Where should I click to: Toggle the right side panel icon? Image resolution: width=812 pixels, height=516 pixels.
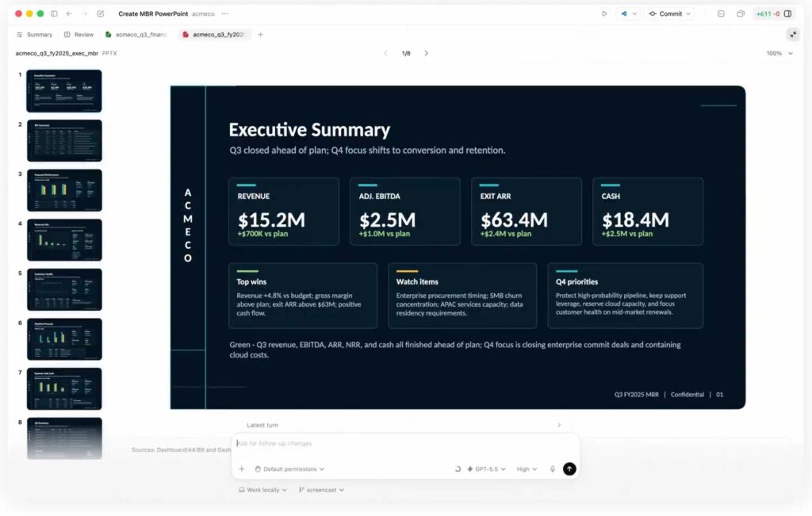pos(787,13)
